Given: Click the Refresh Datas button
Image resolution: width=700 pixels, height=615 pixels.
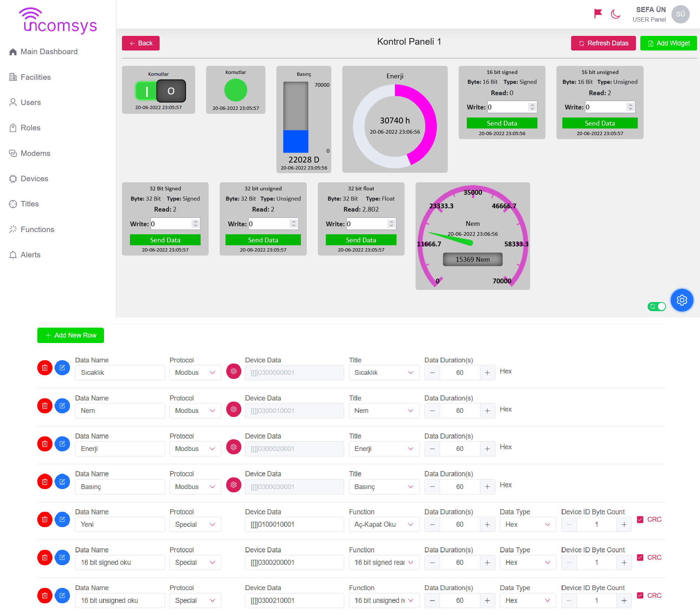Looking at the screenshot, I should [x=603, y=43].
